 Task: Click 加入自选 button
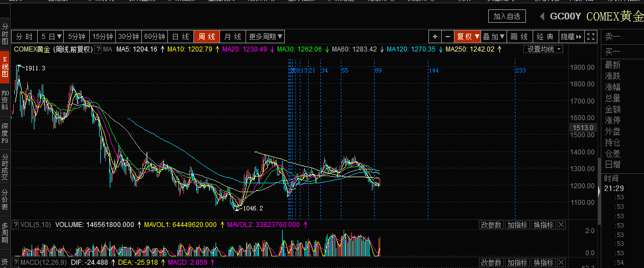click(x=507, y=17)
